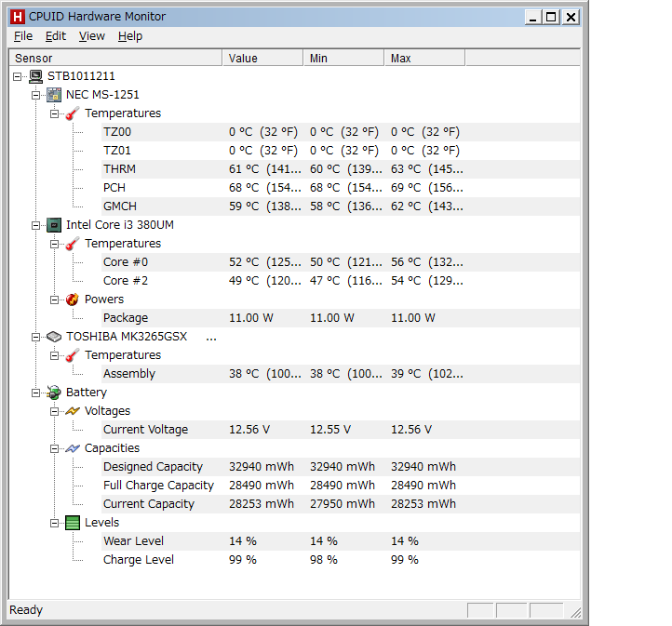Collapse the Battery node
This screenshot has height=626, width=672.
point(35,393)
